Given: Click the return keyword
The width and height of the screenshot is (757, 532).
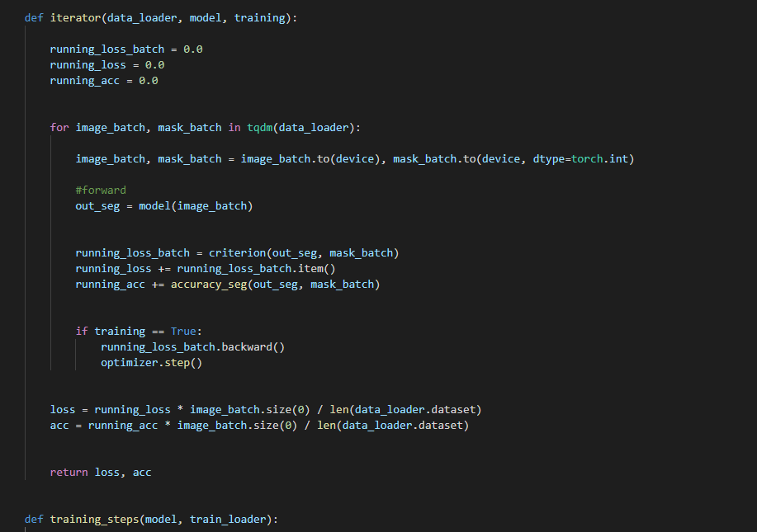Looking at the screenshot, I should click(69, 473).
